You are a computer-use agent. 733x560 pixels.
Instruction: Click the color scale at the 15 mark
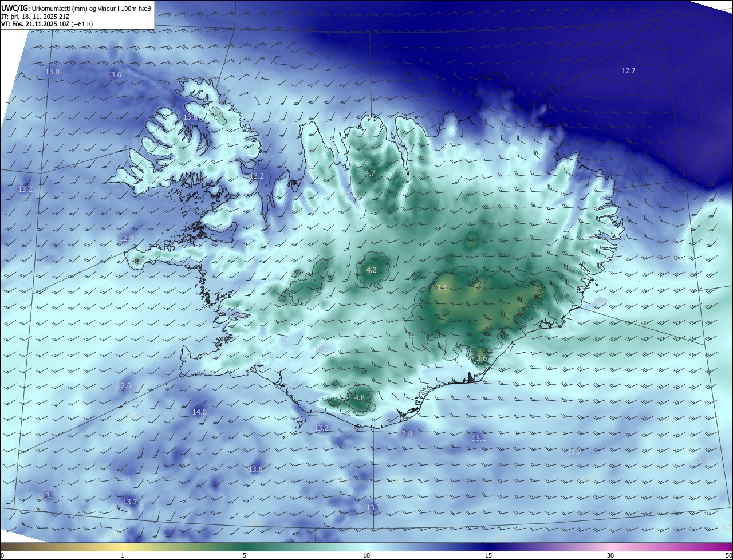coord(488,555)
